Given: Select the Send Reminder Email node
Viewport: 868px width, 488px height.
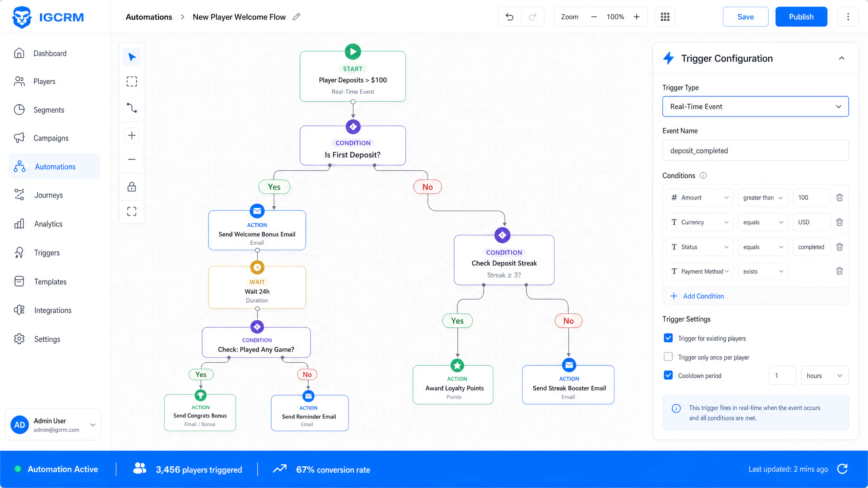Looking at the screenshot, I should 310,413.
